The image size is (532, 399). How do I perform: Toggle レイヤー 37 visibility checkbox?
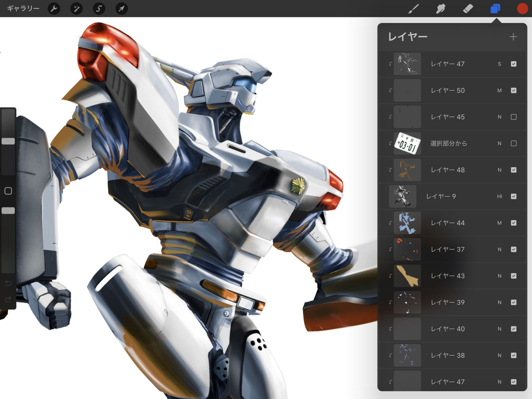(x=514, y=249)
